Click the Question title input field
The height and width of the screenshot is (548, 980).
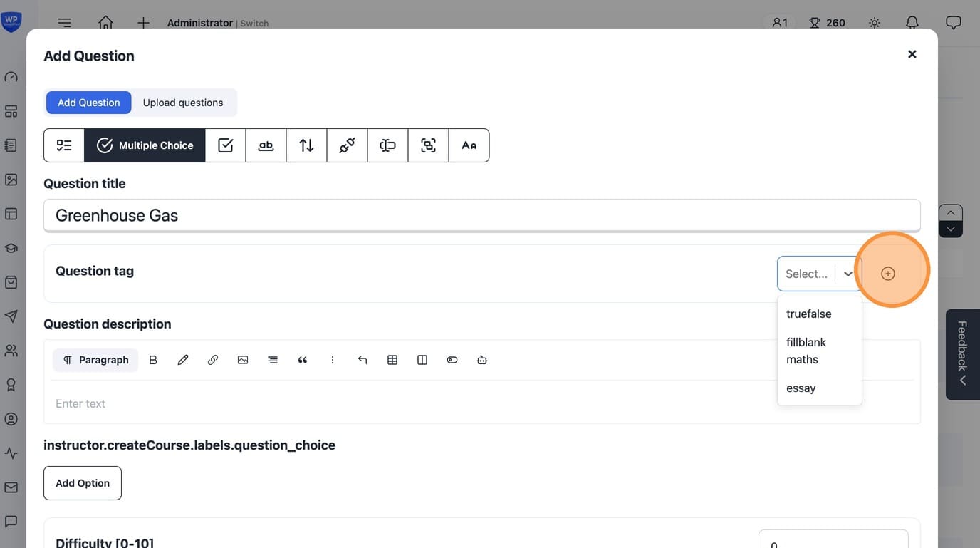pos(481,215)
